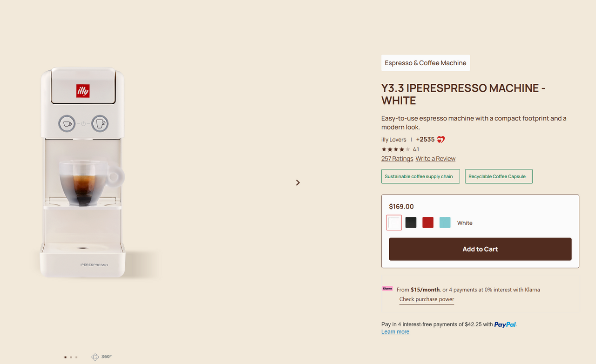Viewport: 596px width, 364px height.
Task: Click the Write a Review link
Action: (x=435, y=159)
